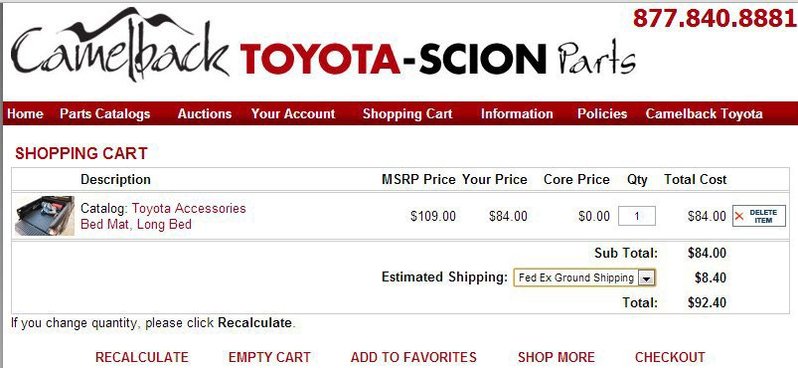This screenshot has width=798, height=368.
Task: Open Your Account from the navigation bar
Action: 293,114
